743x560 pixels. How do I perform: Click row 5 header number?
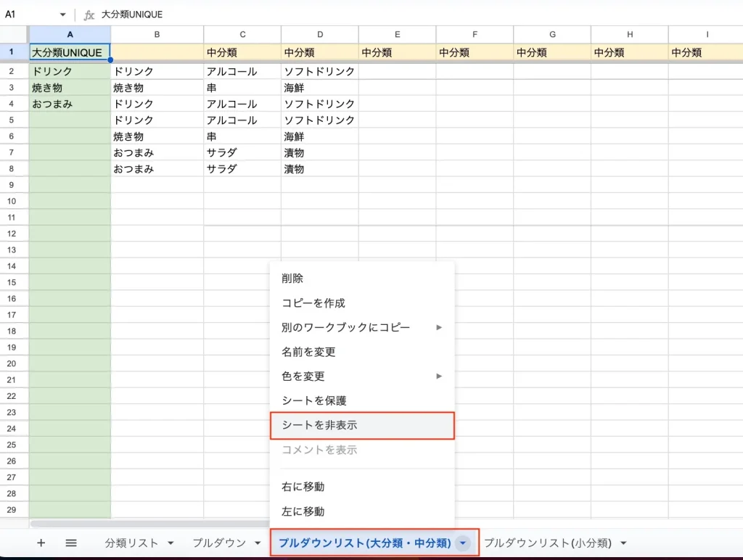(13, 120)
